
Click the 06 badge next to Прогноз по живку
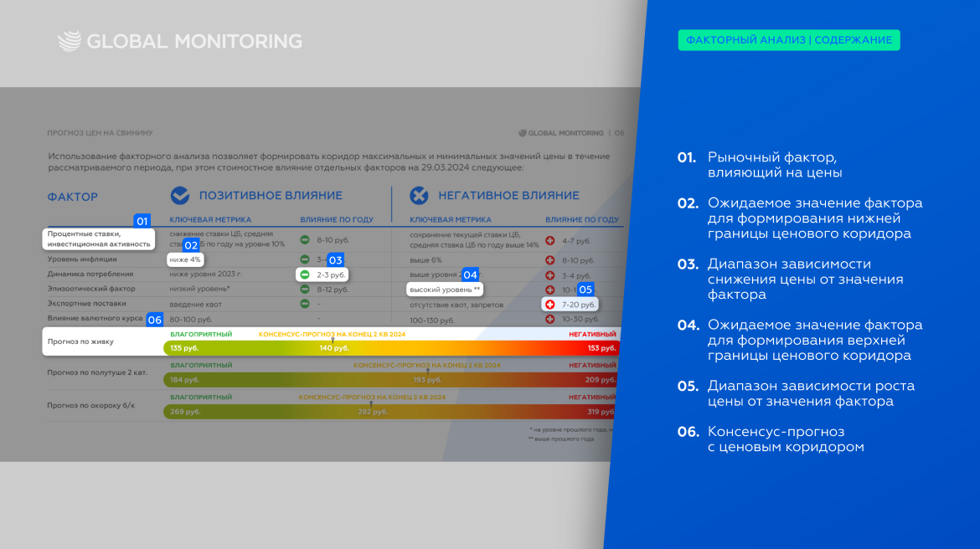click(153, 319)
